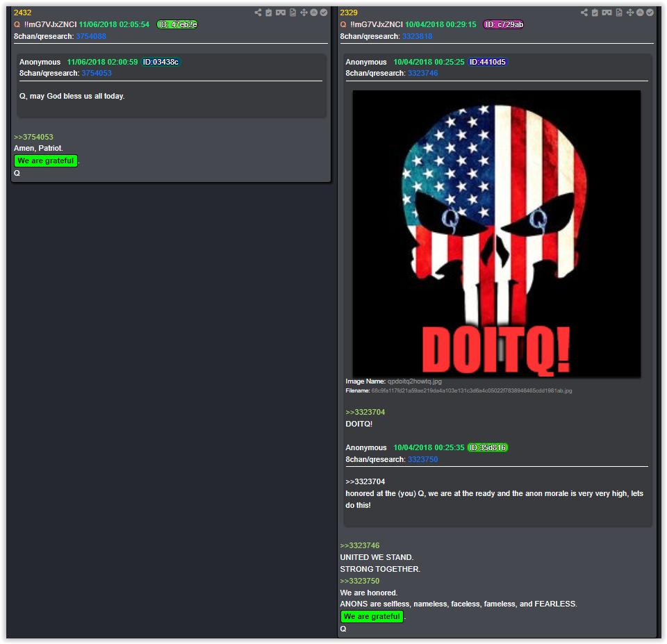Click the text 'UNITED WE STAND.'
The image size is (667, 644).
click(377, 557)
